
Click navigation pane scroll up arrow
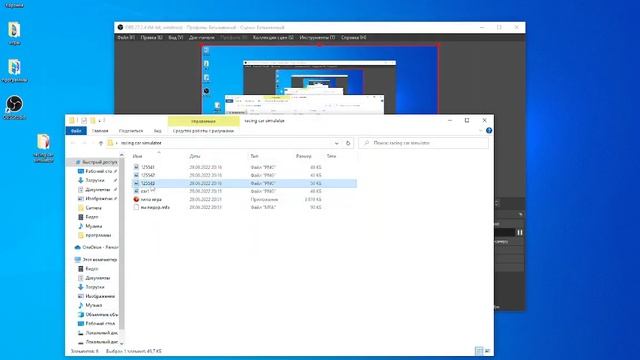pos(122,155)
